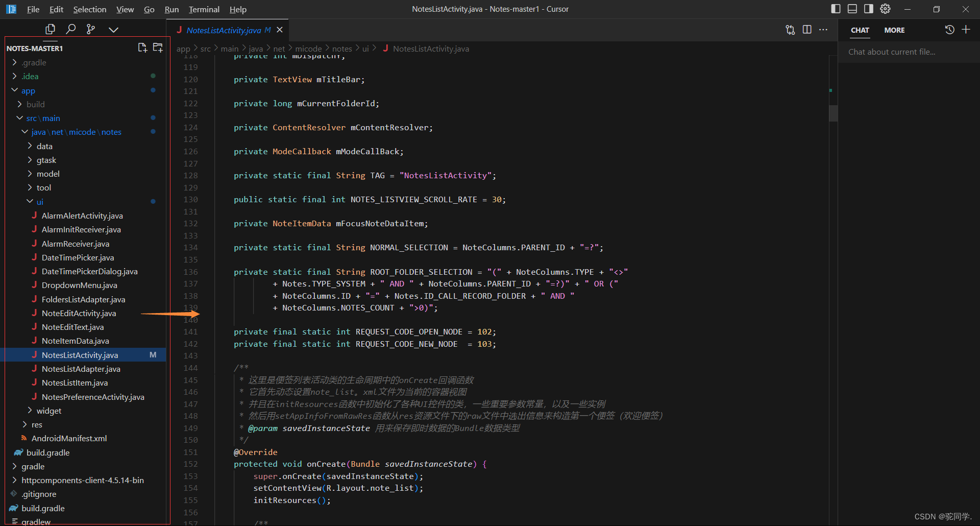Click the New Folder icon in explorer
The width and height of the screenshot is (980, 526).
(158, 47)
